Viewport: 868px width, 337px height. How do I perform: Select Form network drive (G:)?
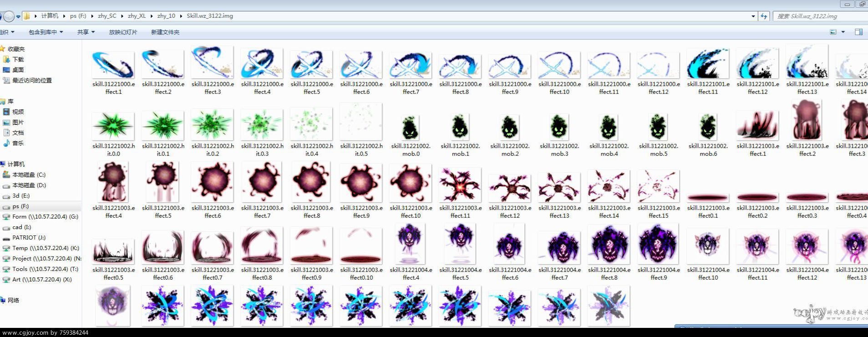45,216
